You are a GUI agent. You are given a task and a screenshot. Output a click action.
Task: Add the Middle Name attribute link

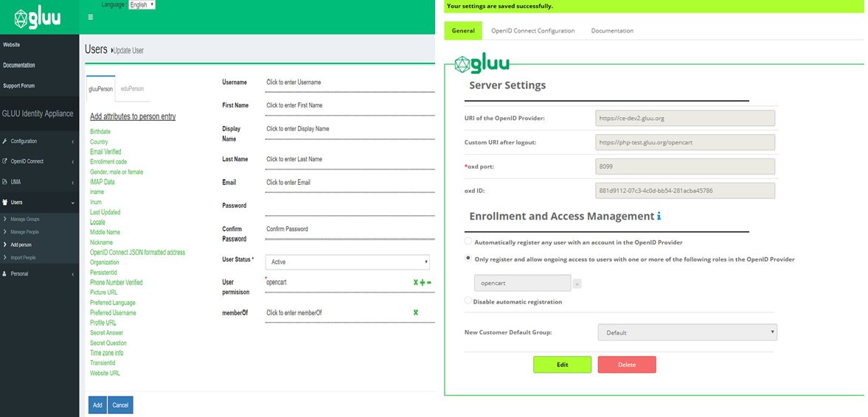[x=105, y=232]
